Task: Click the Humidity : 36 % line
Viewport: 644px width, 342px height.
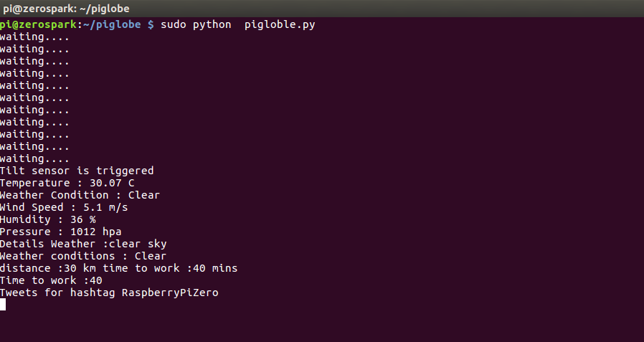Action: 48,219
